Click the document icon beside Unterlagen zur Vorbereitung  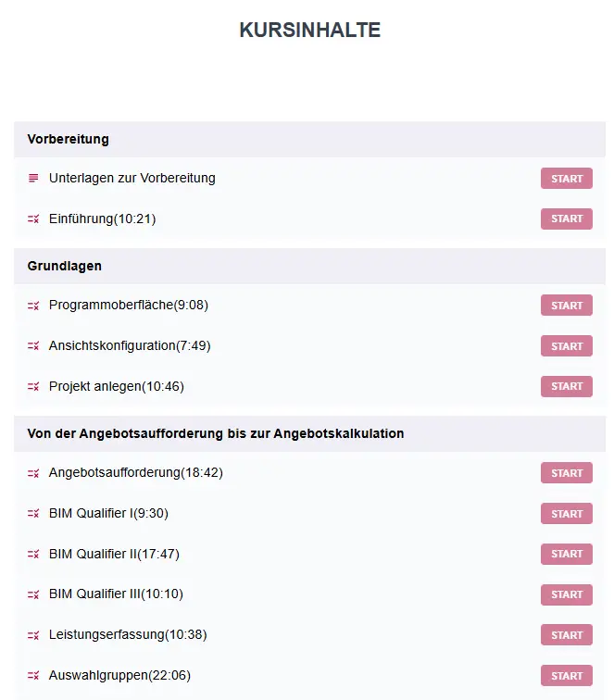[33, 179]
